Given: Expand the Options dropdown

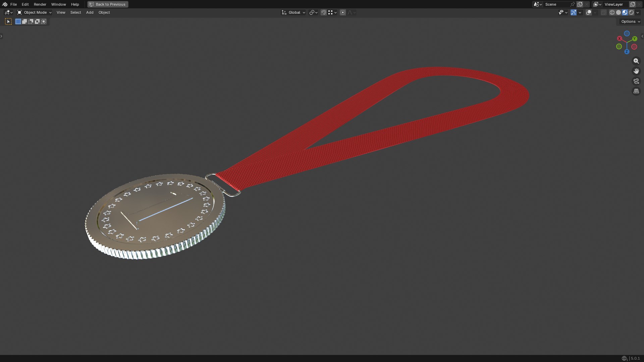Looking at the screenshot, I should tap(631, 21).
